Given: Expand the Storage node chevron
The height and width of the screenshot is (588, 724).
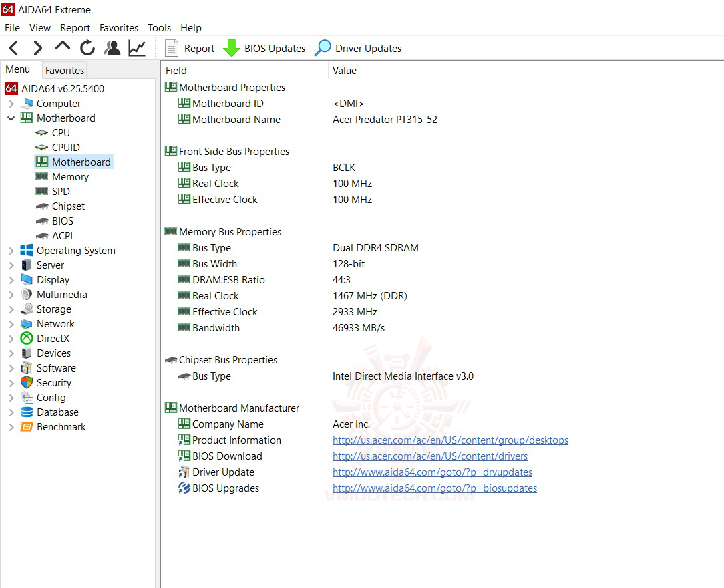Looking at the screenshot, I should click(x=11, y=309).
